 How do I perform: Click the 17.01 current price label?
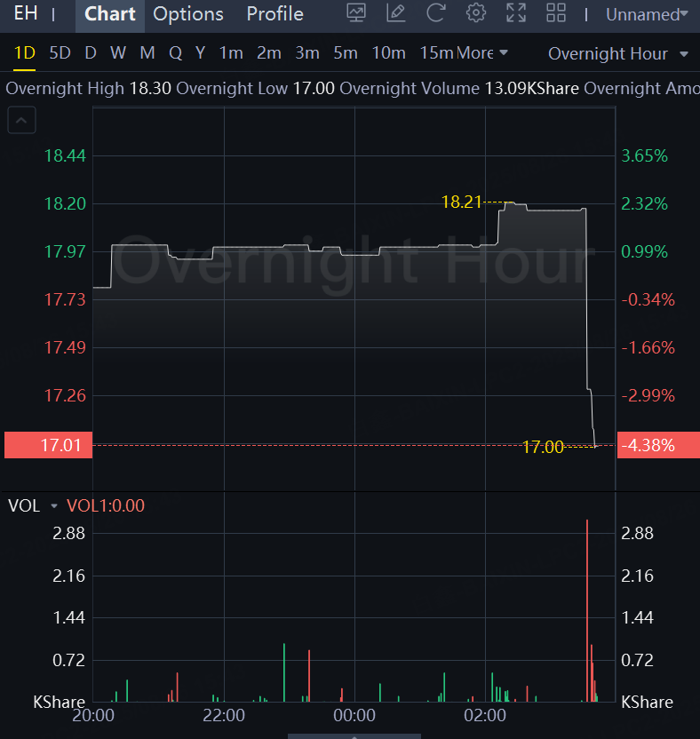coord(48,445)
